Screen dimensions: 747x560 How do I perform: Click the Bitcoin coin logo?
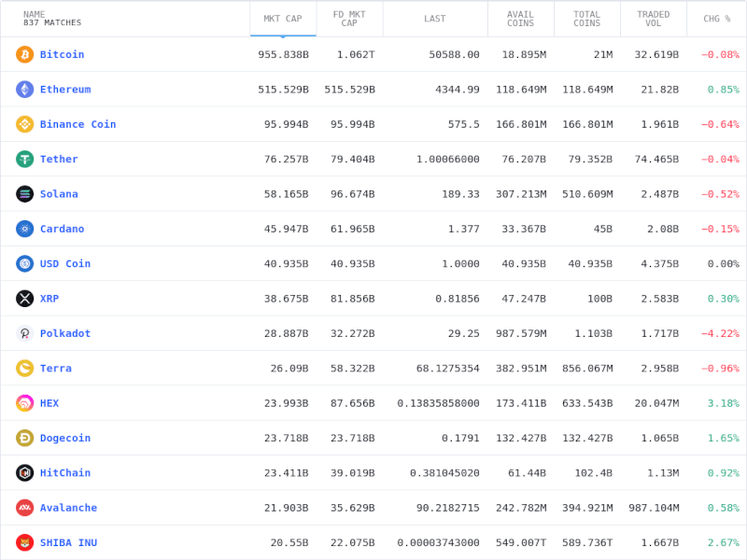(23, 54)
